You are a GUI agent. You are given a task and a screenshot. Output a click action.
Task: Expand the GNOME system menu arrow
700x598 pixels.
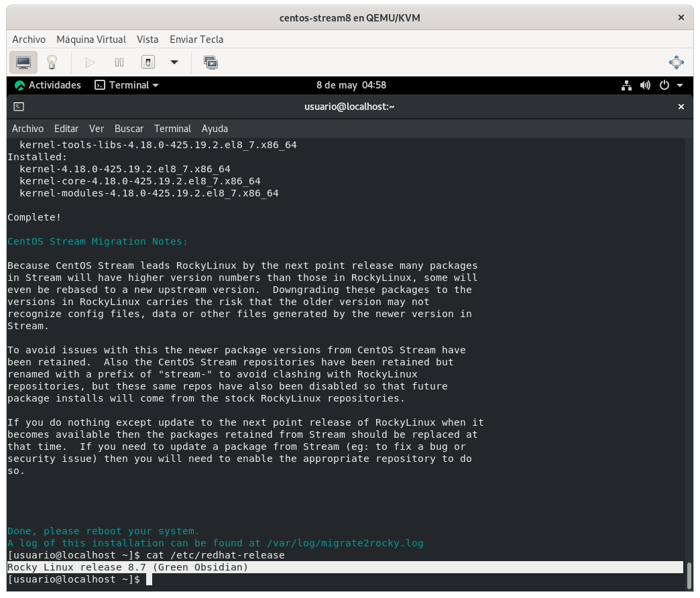pyautogui.click(x=680, y=85)
